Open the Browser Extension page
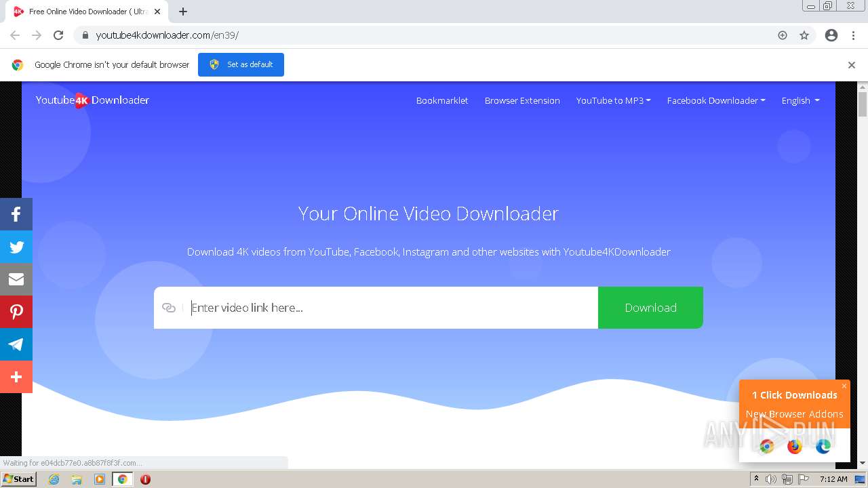868x488 pixels. 522,100
